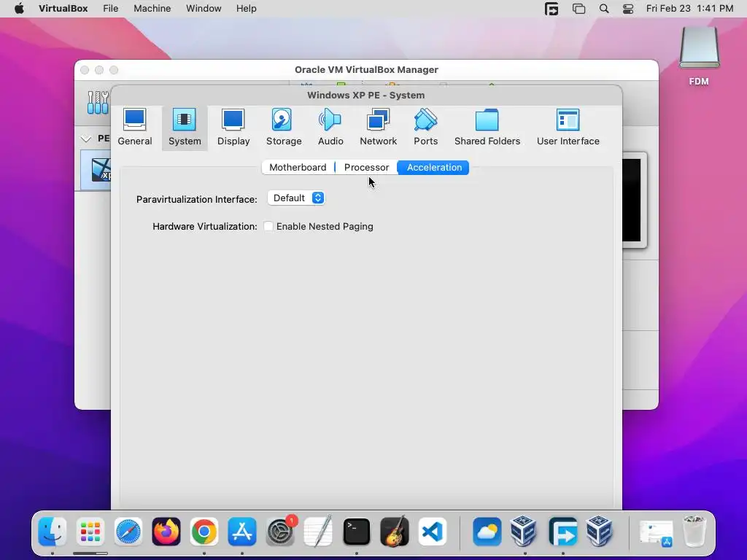This screenshot has height=560, width=747.
Task: Open the Audio settings category
Action: [x=330, y=128]
